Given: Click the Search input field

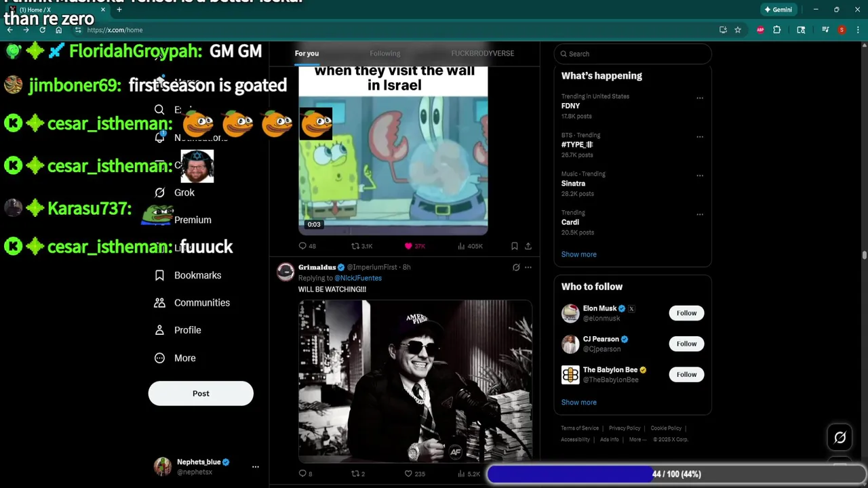Looking at the screenshot, I should [x=633, y=54].
